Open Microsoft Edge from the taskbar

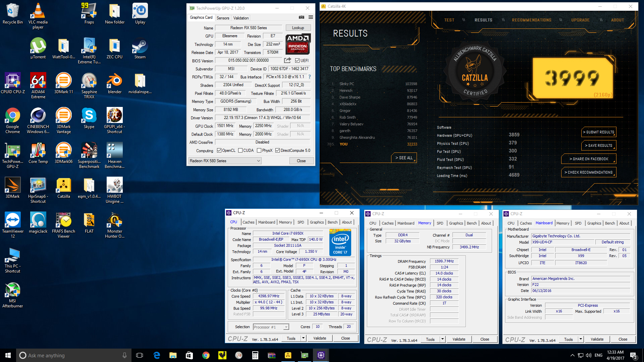pos(157,355)
